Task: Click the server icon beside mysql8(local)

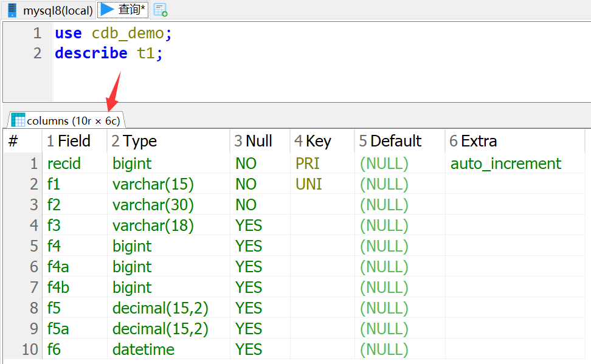Action: click(12, 10)
